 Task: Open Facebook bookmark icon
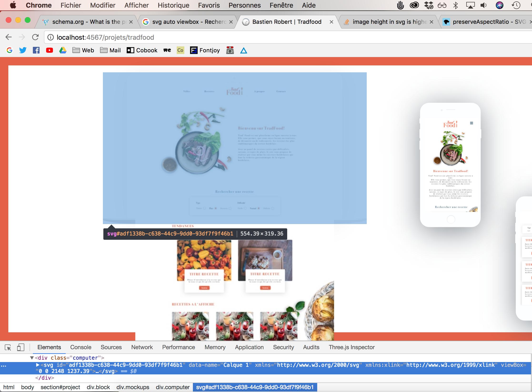36,50
